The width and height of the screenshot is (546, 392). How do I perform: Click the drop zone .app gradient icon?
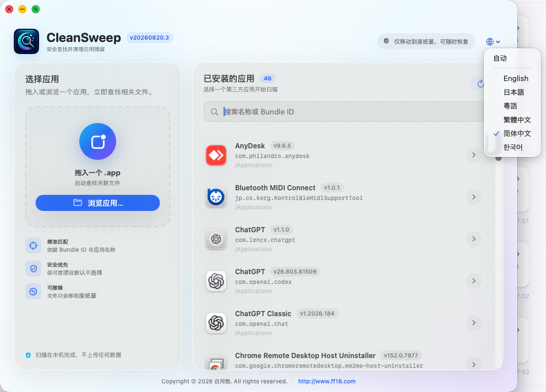[98, 141]
